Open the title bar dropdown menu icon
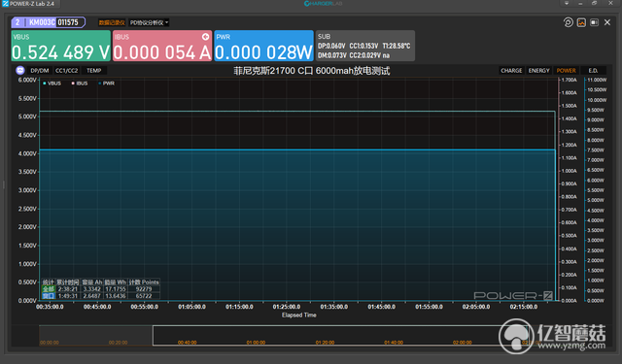The height and width of the screenshot is (364, 622). (567, 3)
